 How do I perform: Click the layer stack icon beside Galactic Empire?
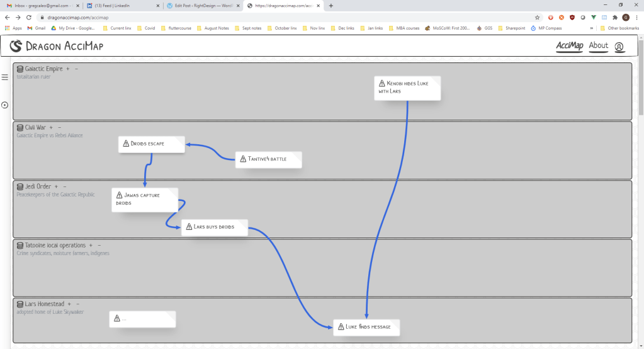(x=20, y=69)
